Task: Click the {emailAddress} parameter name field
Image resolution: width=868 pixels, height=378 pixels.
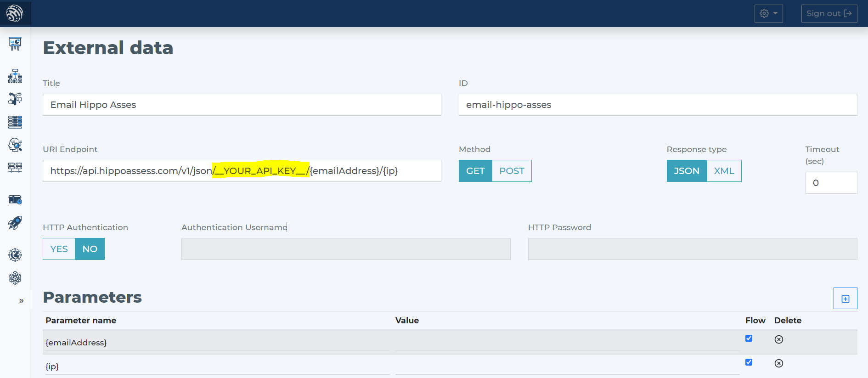Action: [218, 343]
